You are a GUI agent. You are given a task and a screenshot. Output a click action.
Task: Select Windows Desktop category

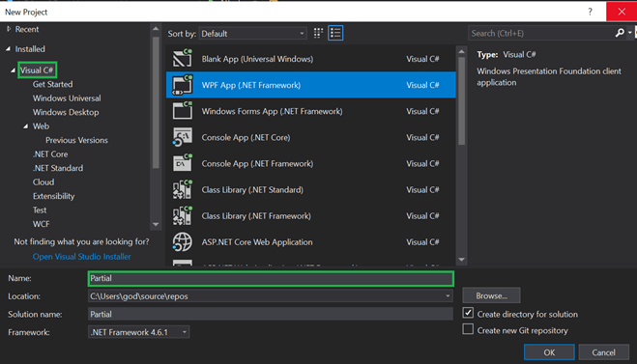pos(66,112)
